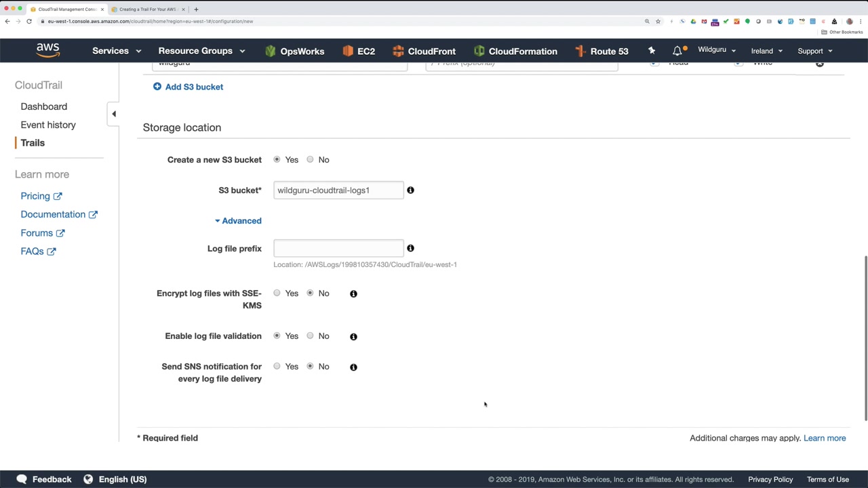Collapse the CloudTrail sidebar arrow

coord(114,114)
